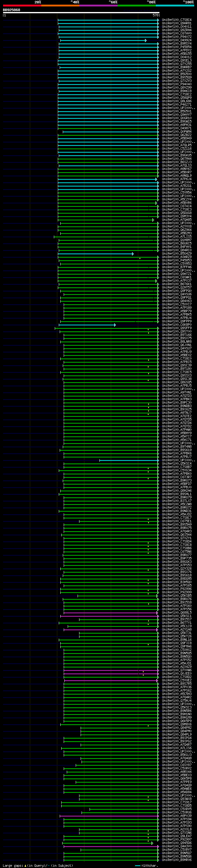
Task: Select the UniRef100_A2Y1A8 label
Action: click(x=176, y=629)
